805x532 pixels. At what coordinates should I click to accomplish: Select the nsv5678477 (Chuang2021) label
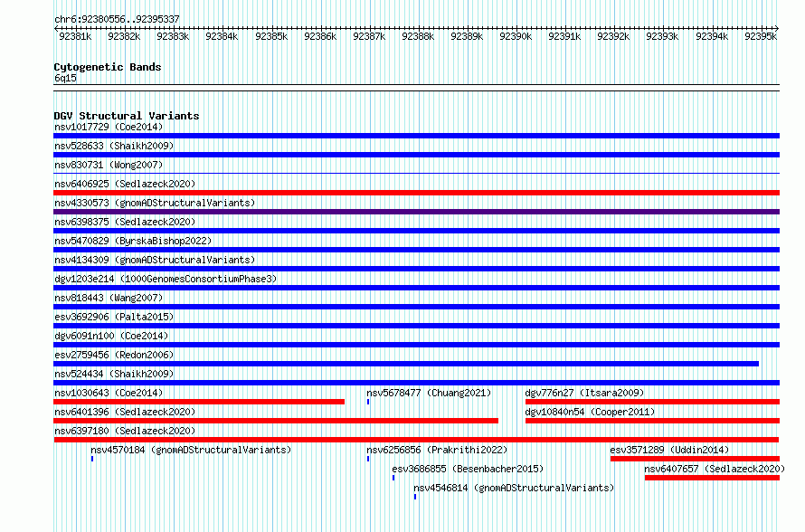pos(429,393)
